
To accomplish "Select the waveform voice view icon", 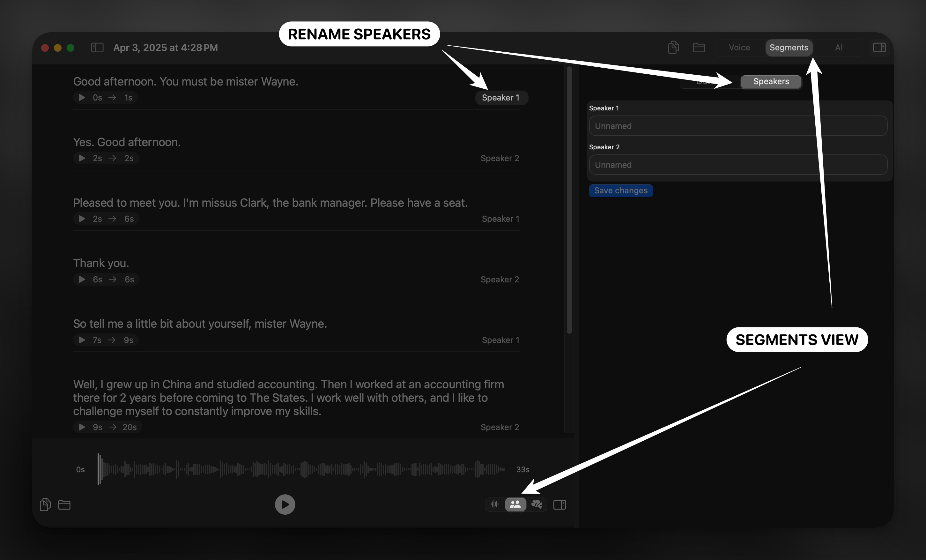I will [x=494, y=504].
